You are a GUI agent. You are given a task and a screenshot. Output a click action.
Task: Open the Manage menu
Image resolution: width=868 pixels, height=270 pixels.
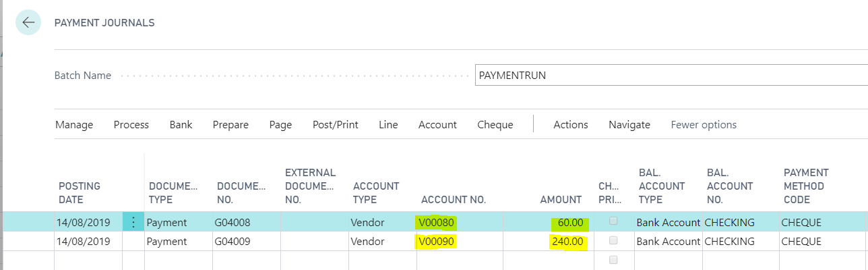(74, 125)
